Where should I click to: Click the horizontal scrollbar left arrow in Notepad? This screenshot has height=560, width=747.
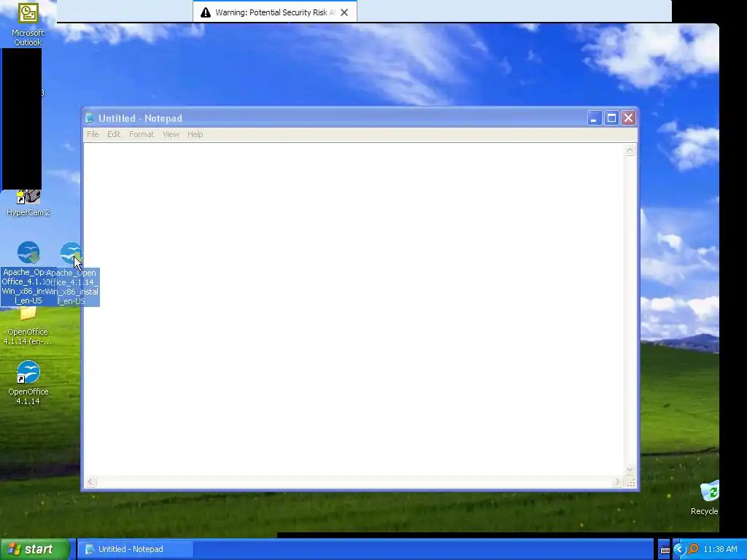[x=90, y=482]
